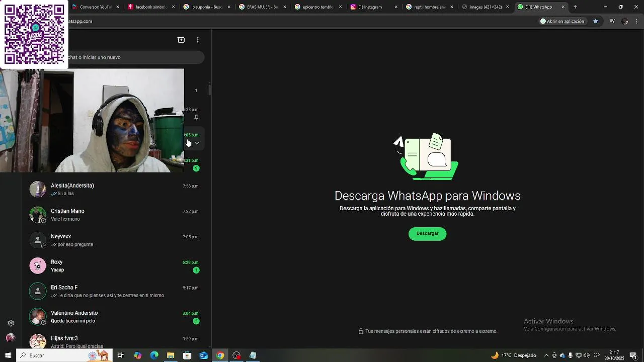644x362 pixels.
Task: Open the notepad-like app in taskbar
Action: (x=253, y=355)
